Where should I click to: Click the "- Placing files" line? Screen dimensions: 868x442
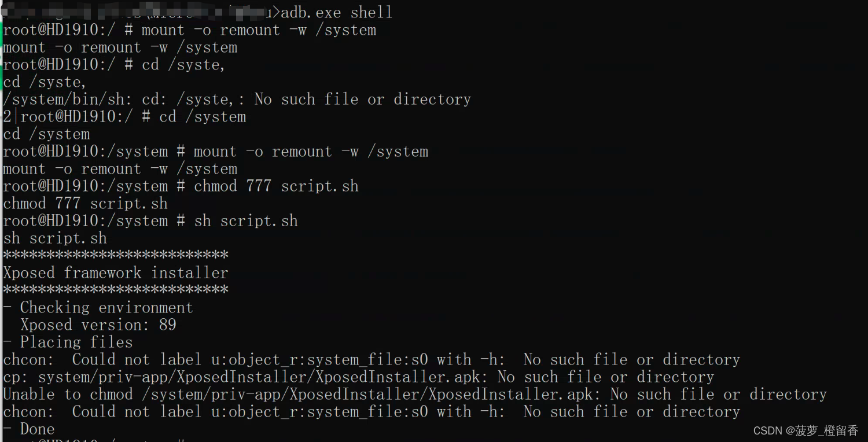68,342
